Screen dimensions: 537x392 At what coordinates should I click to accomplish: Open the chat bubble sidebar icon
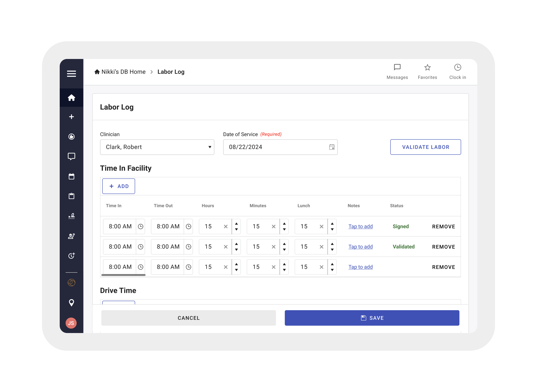pyautogui.click(x=72, y=156)
